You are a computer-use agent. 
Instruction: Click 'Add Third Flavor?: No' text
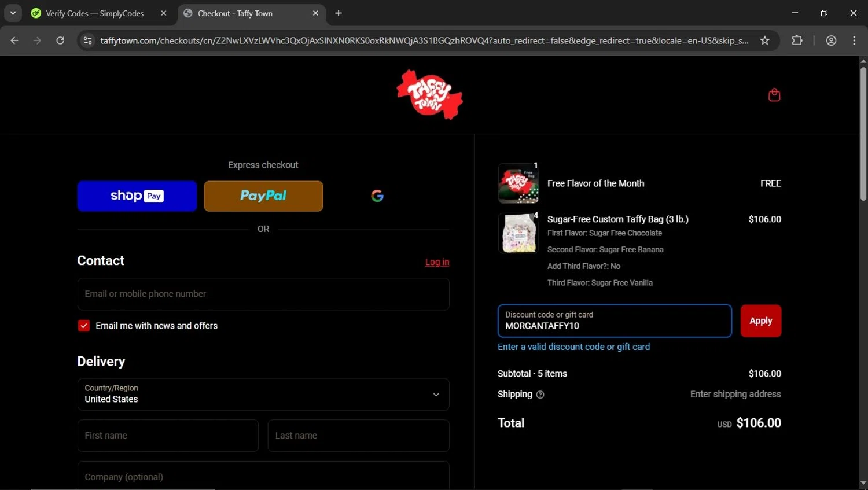[x=584, y=266]
